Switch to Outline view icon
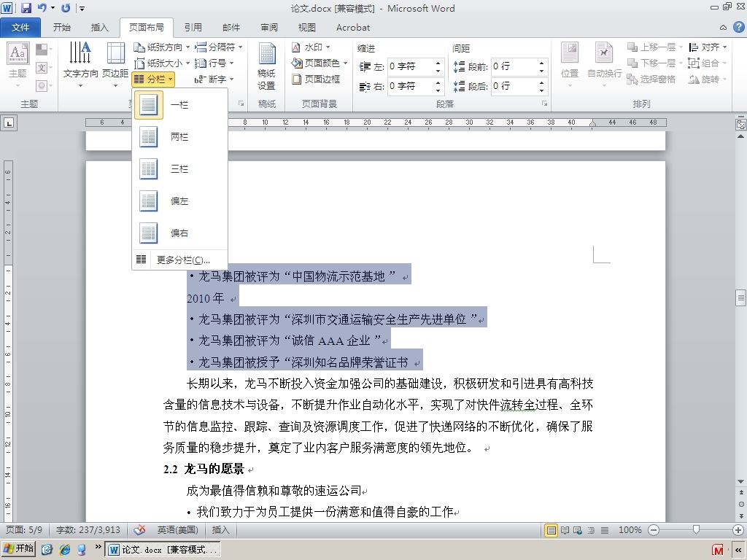 point(591,530)
